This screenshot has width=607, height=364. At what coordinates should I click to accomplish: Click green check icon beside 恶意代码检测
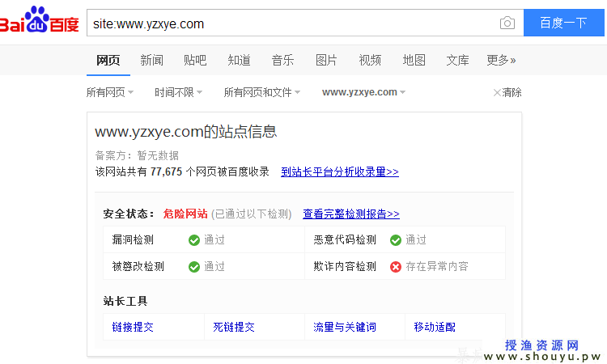click(x=396, y=240)
